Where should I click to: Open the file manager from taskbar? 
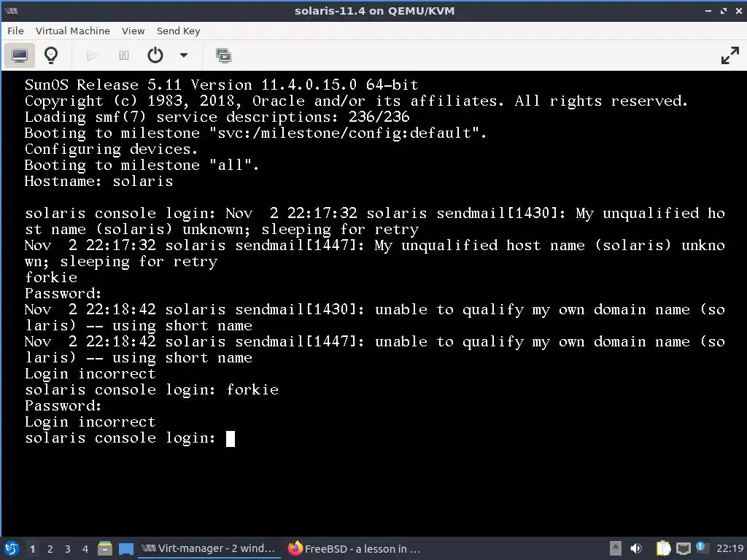(105, 548)
